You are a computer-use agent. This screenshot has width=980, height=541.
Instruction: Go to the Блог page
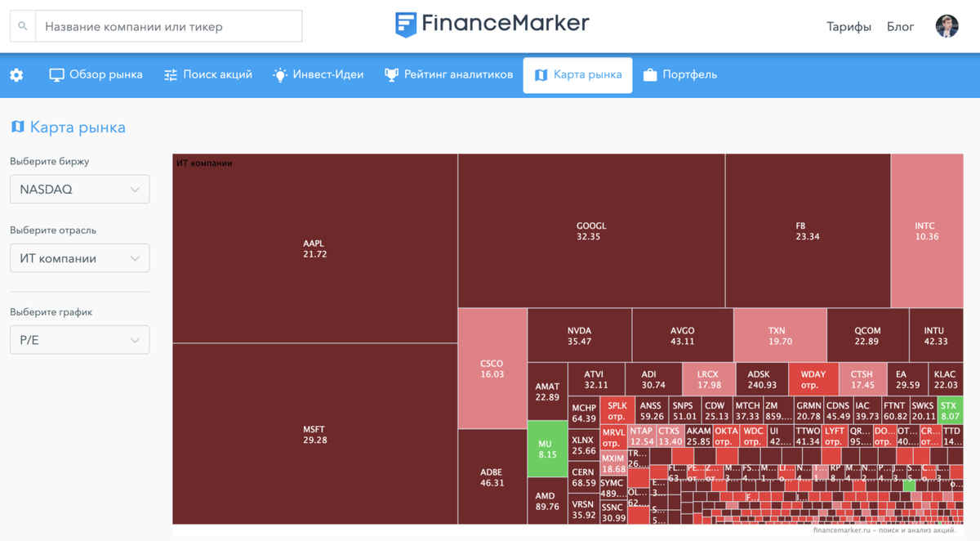[901, 26]
